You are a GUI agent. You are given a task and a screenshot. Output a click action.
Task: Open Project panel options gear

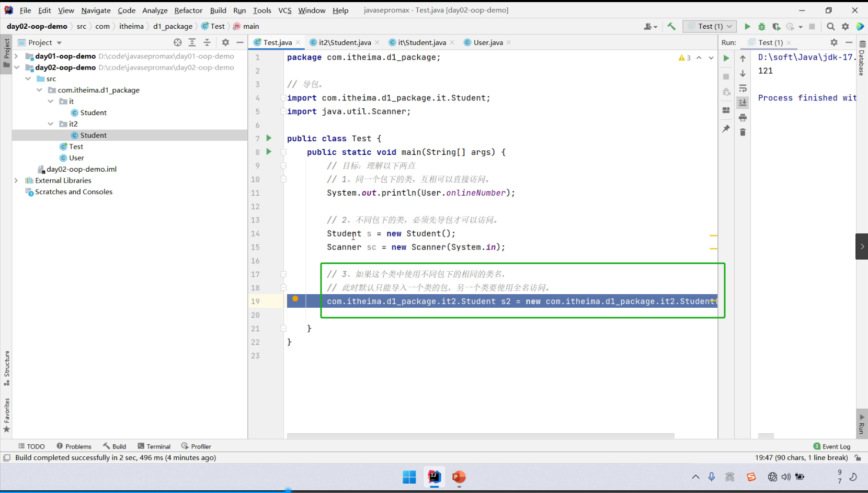[x=225, y=42]
